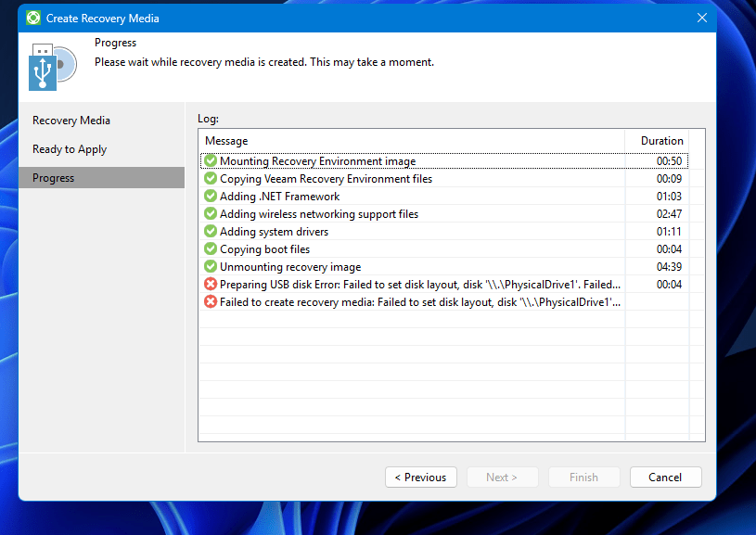This screenshot has height=535, width=756.
Task: Click red error icon for Failed to create recovery media
Action: pos(211,302)
